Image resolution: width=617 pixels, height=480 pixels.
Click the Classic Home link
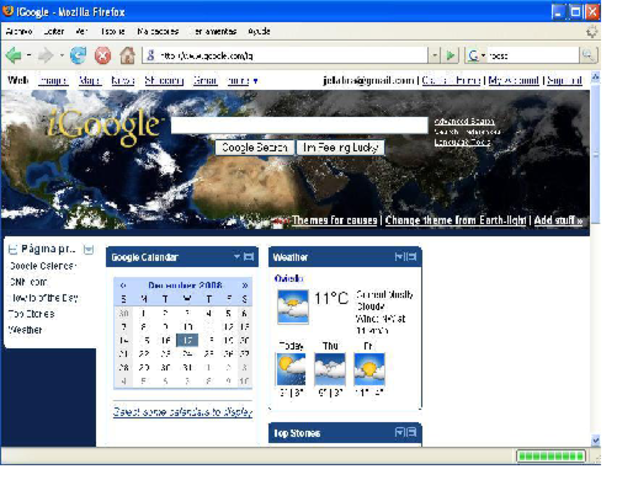tap(451, 80)
